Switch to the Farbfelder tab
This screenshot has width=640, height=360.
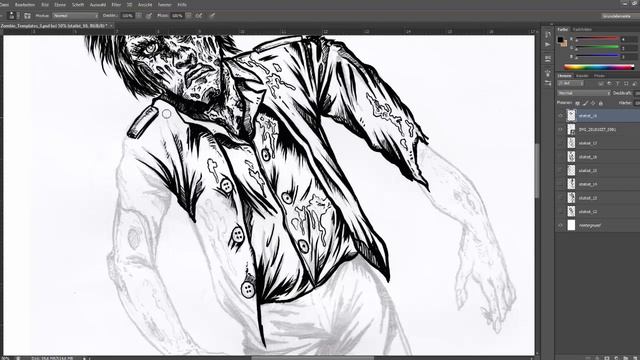[x=582, y=29]
